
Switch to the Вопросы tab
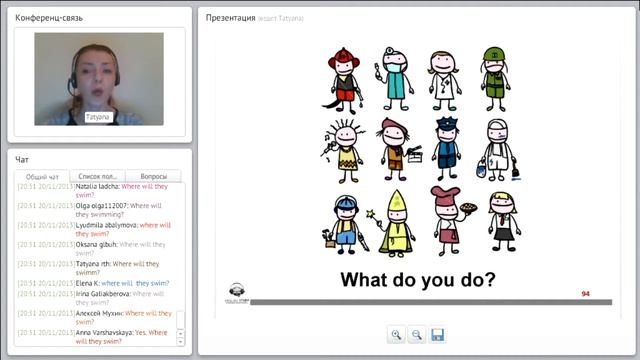153,176
